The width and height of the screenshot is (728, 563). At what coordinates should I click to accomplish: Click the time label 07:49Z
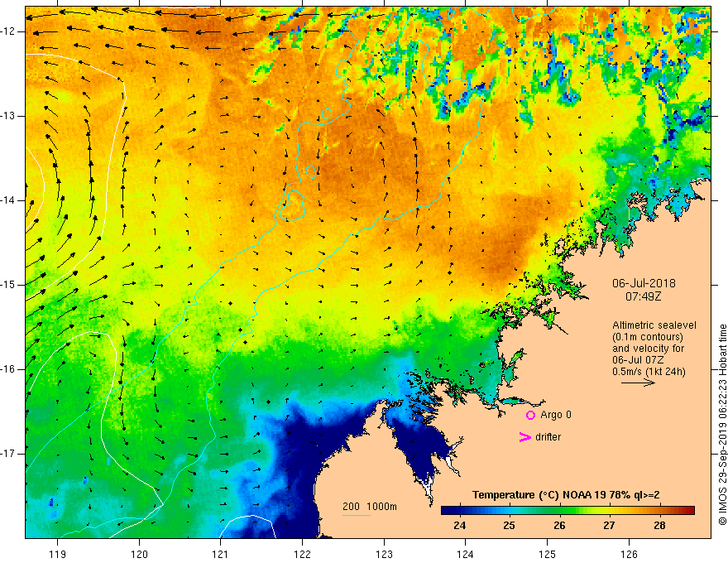coord(643,296)
